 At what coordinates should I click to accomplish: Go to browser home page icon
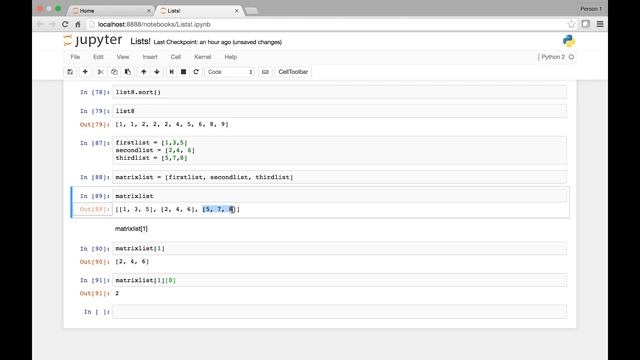78,24
